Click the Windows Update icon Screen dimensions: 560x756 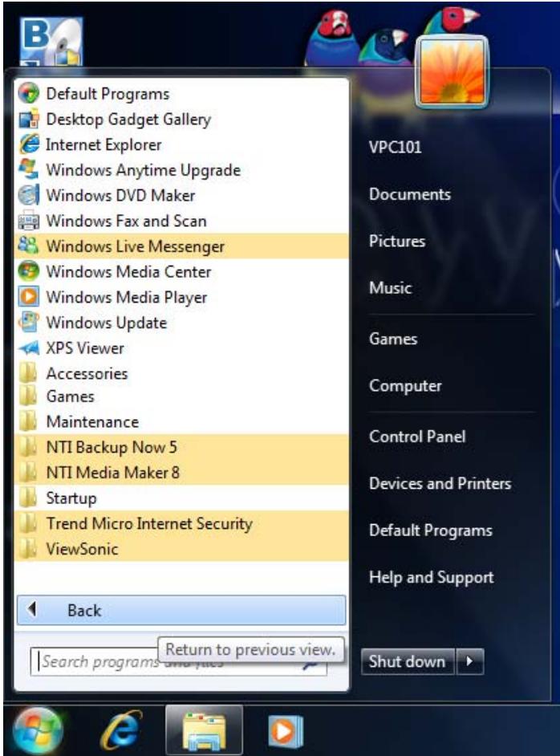[28, 322]
